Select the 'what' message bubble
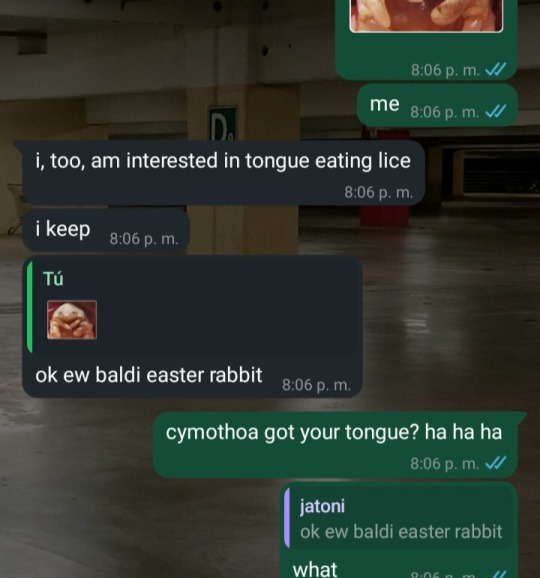This screenshot has width=540, height=578. coord(399,531)
